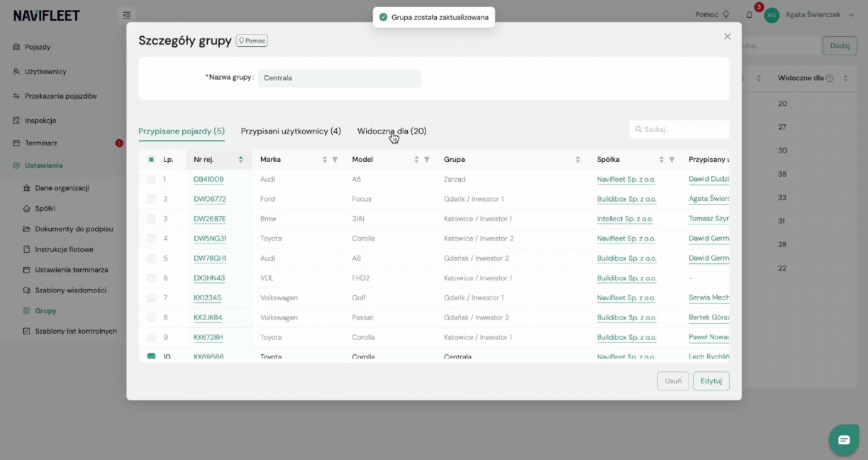Viewport: 868px width, 460px height.
Task: Collapse sidebar with the menu toggle icon
Action: tap(126, 15)
